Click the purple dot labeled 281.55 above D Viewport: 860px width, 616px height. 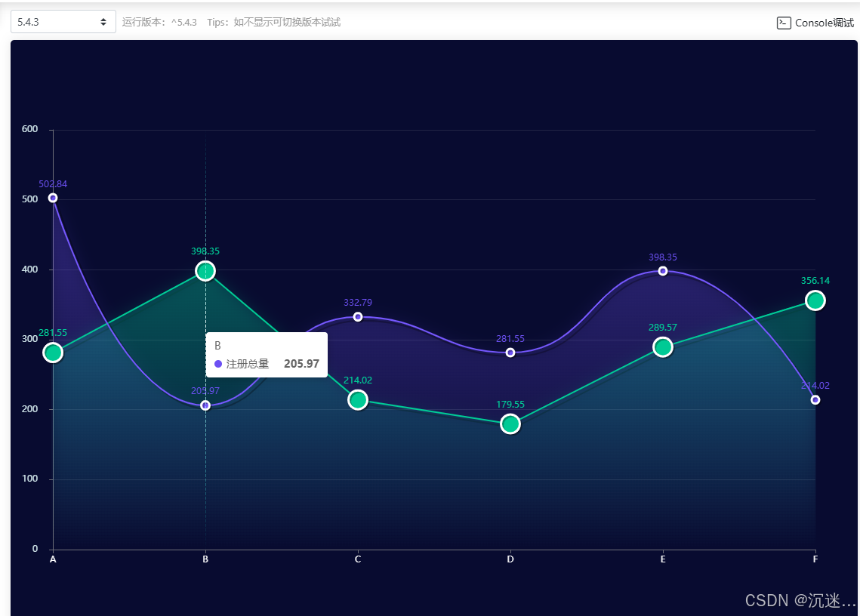point(510,352)
